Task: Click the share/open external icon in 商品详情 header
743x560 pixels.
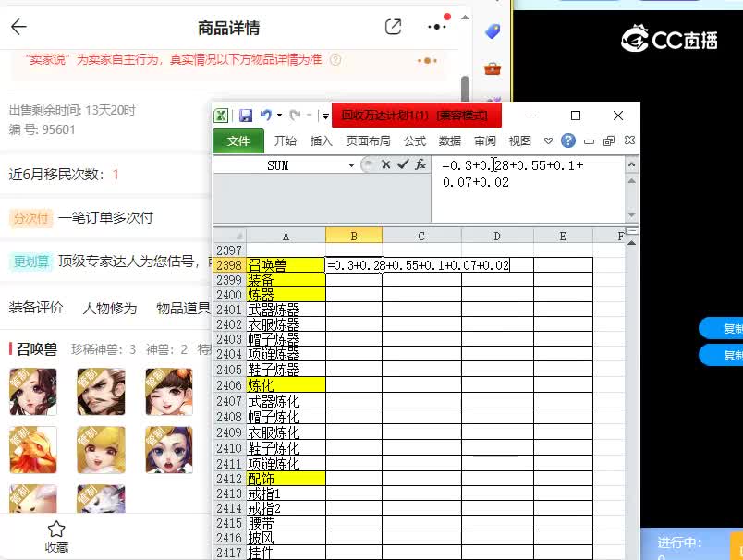Action: tap(392, 27)
